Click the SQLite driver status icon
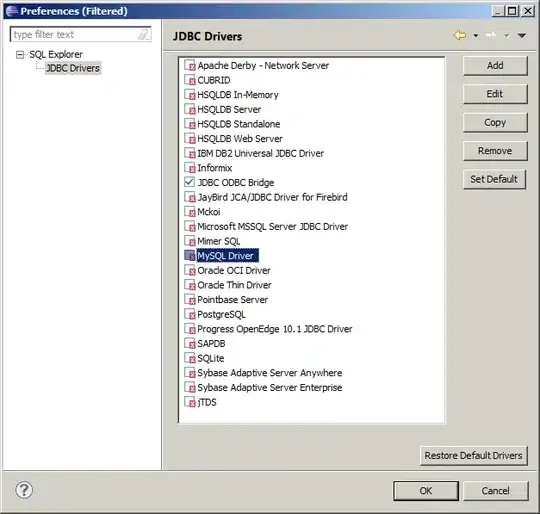 (x=189, y=358)
